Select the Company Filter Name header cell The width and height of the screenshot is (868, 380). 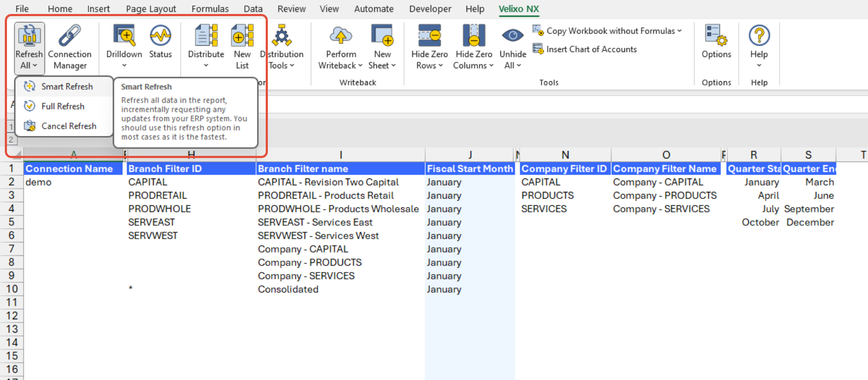pyautogui.click(x=666, y=169)
